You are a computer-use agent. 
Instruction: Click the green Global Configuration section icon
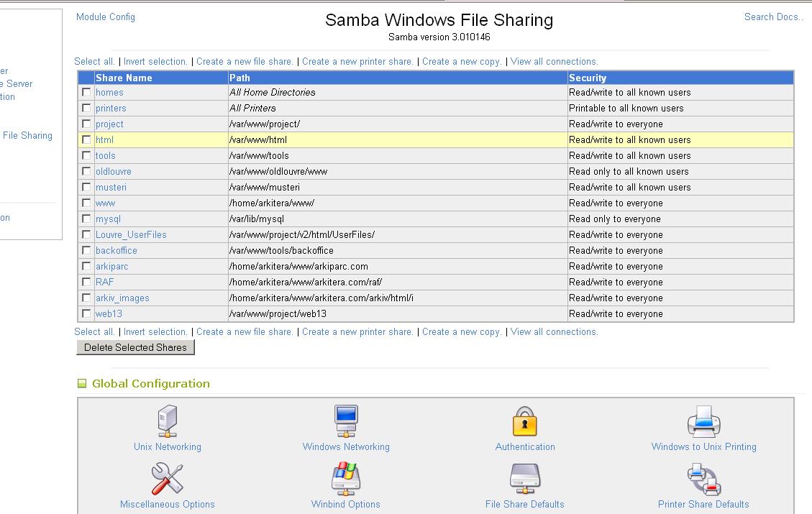click(82, 384)
